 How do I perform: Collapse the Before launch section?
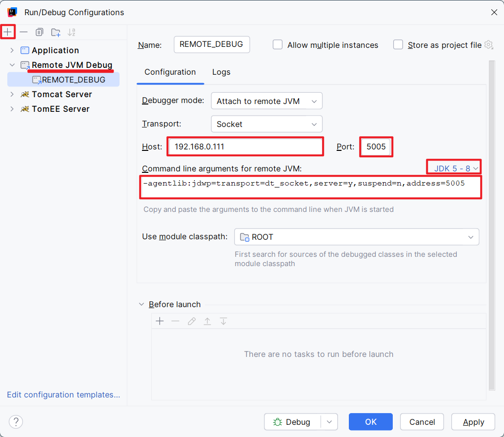pos(141,304)
